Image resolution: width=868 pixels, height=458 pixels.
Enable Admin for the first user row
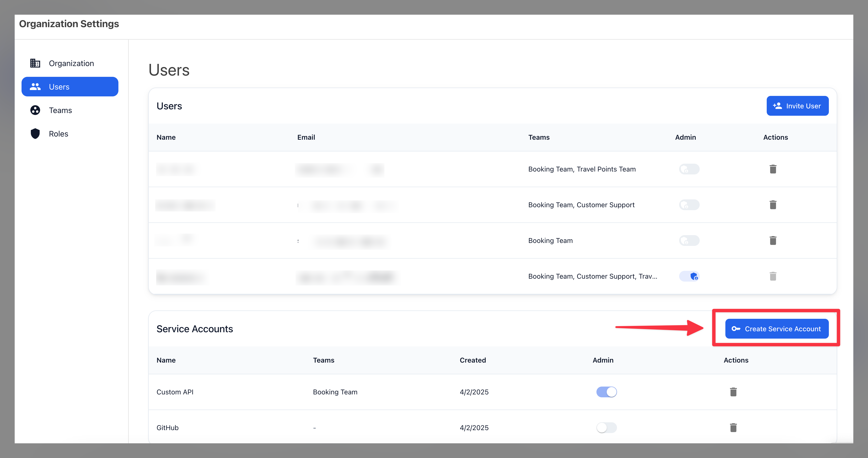tap(689, 169)
